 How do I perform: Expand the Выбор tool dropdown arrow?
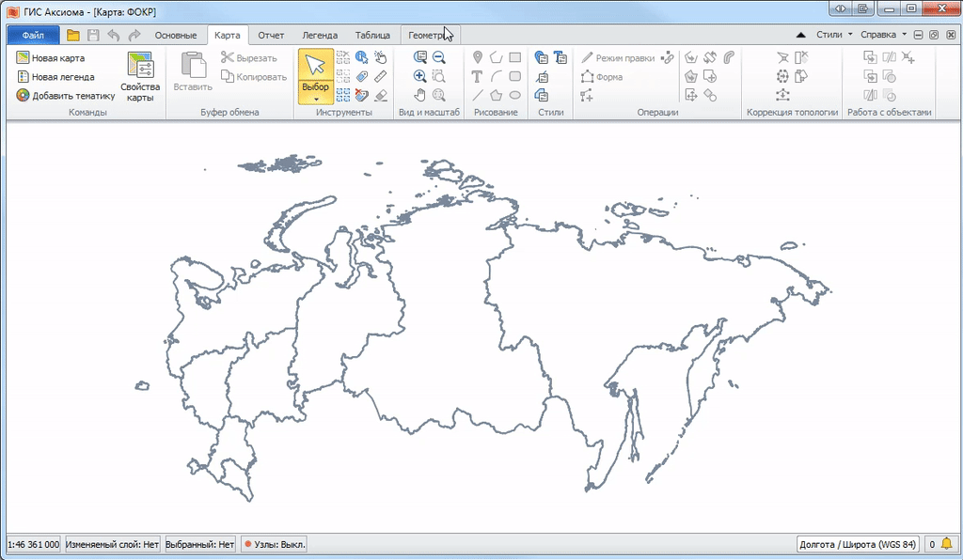point(316,99)
